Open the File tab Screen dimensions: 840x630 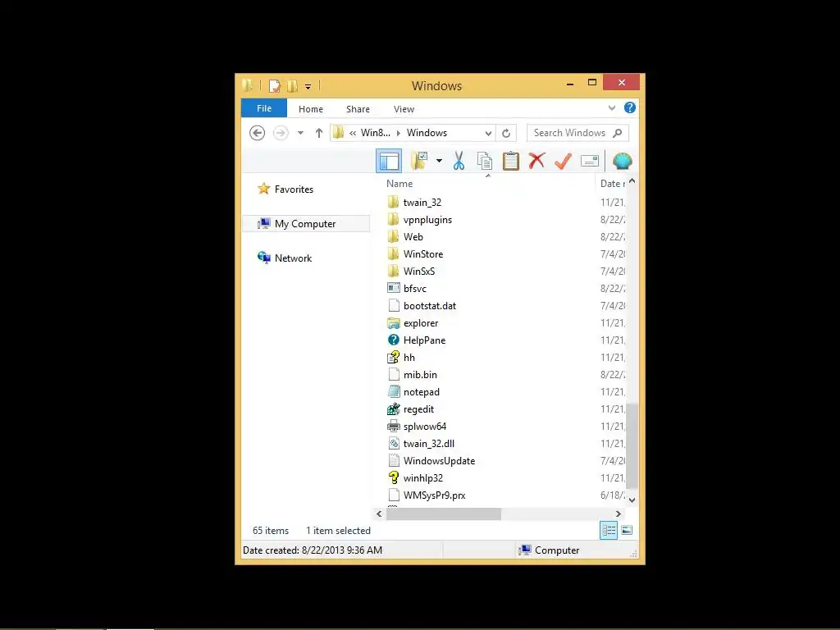coord(264,108)
